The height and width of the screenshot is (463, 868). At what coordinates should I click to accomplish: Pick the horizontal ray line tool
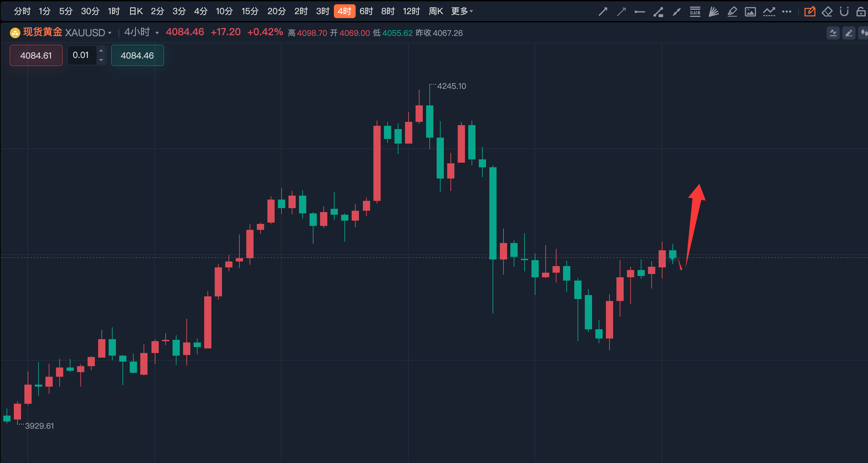pyautogui.click(x=639, y=12)
